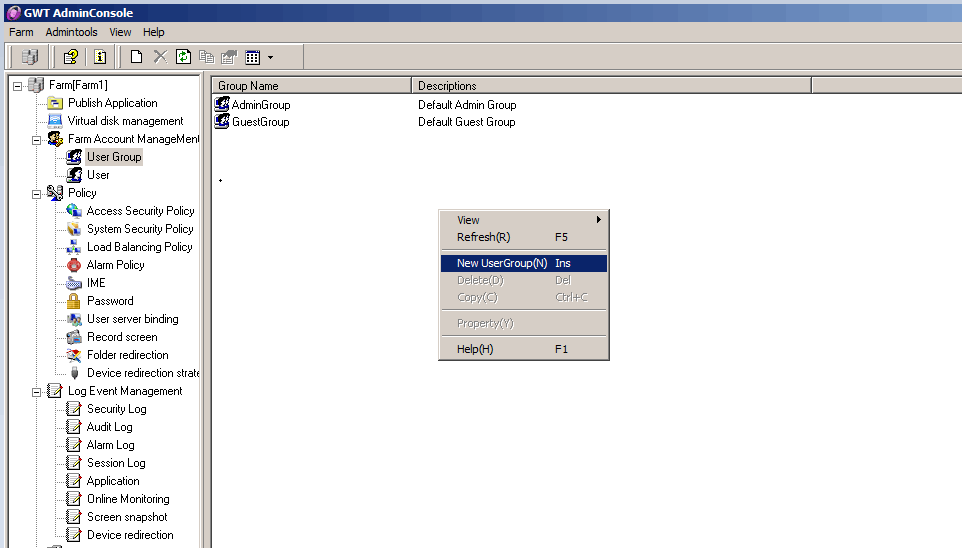Select the GuestGroup row
962x548 pixels.
[x=260, y=122]
